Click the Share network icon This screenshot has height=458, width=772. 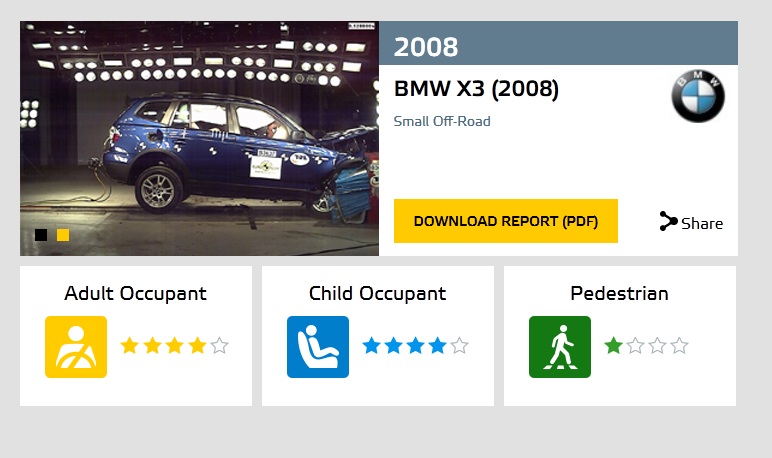click(669, 221)
